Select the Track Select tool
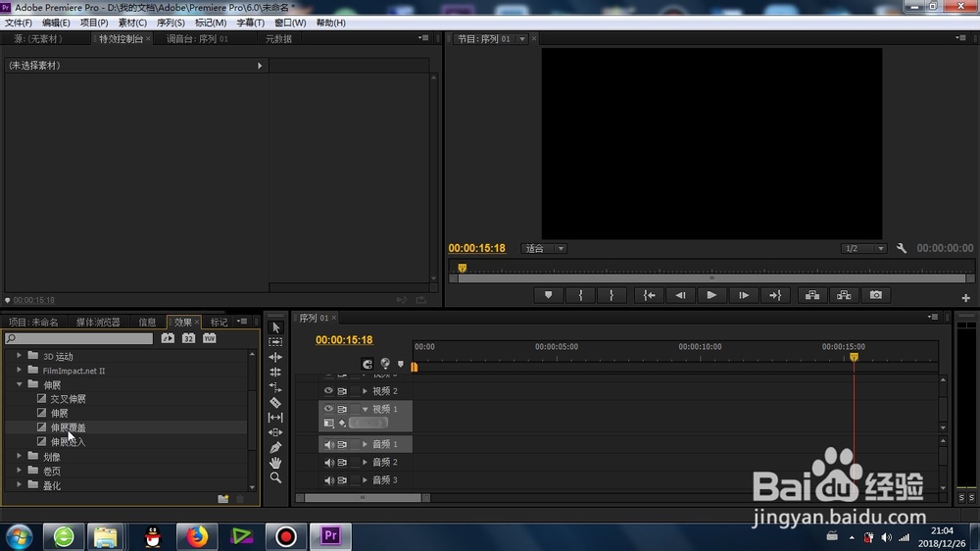 275,342
